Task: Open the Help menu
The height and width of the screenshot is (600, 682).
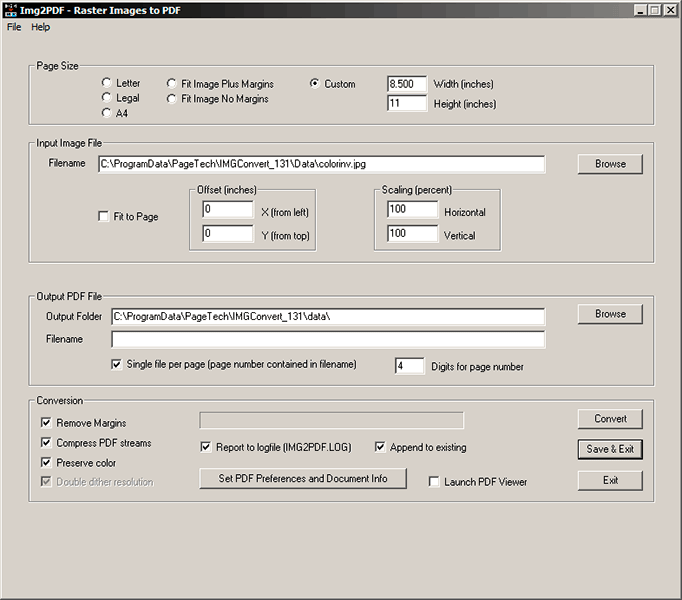Action: pos(40,27)
